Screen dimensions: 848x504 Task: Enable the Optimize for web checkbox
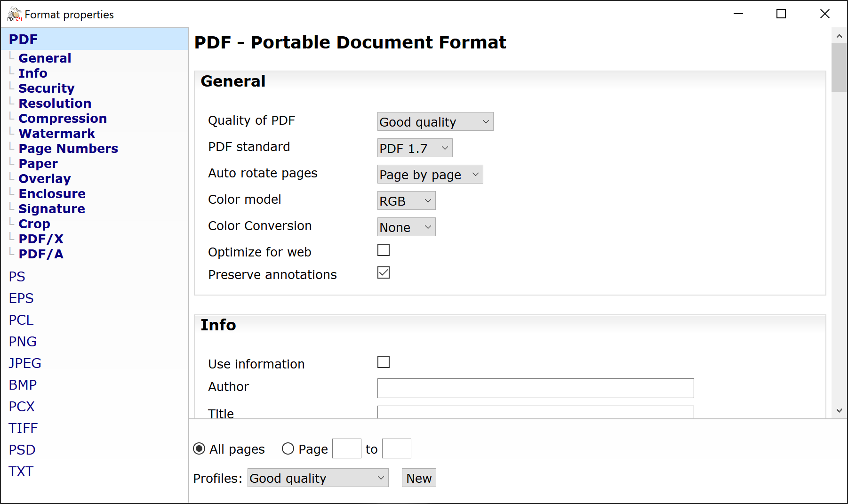(384, 250)
